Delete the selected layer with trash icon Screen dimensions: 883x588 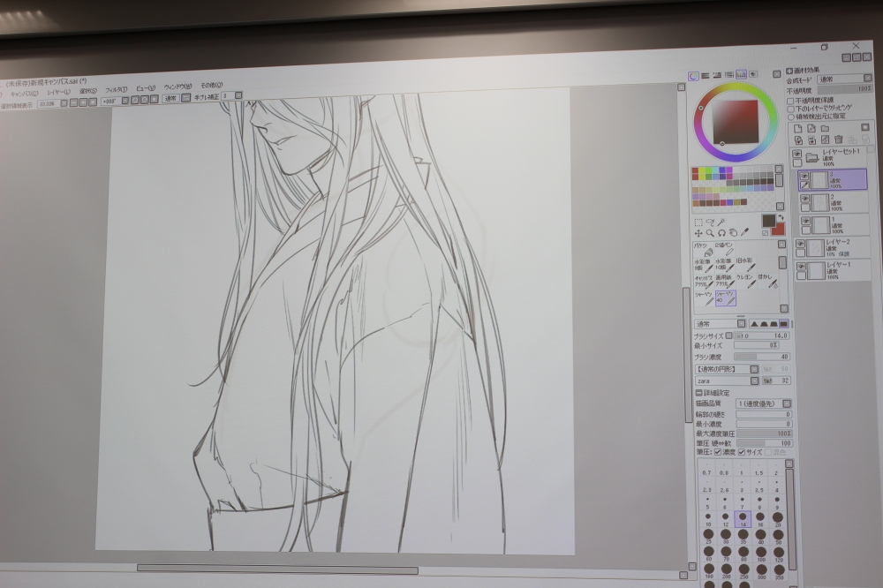pyautogui.click(x=839, y=139)
